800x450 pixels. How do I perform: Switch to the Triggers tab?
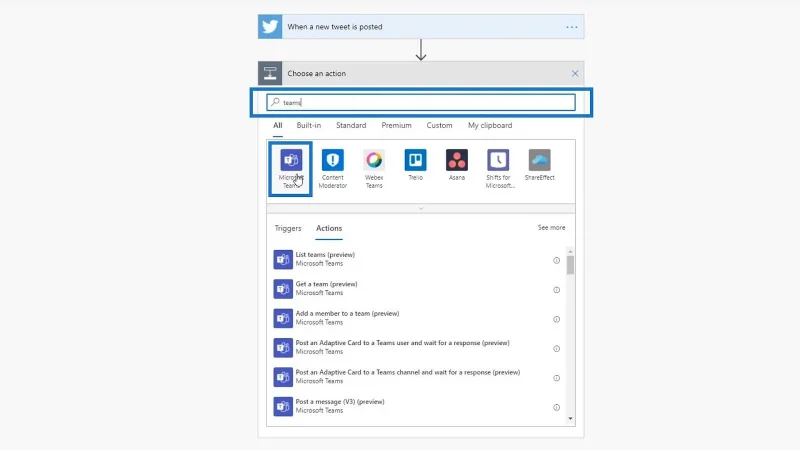pos(288,228)
